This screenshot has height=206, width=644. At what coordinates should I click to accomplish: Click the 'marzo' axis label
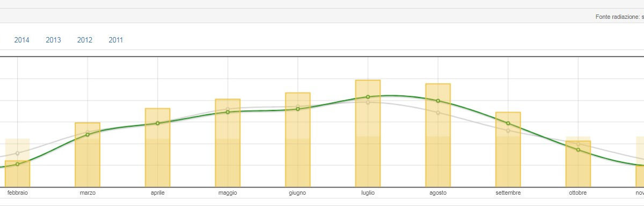[87, 193]
